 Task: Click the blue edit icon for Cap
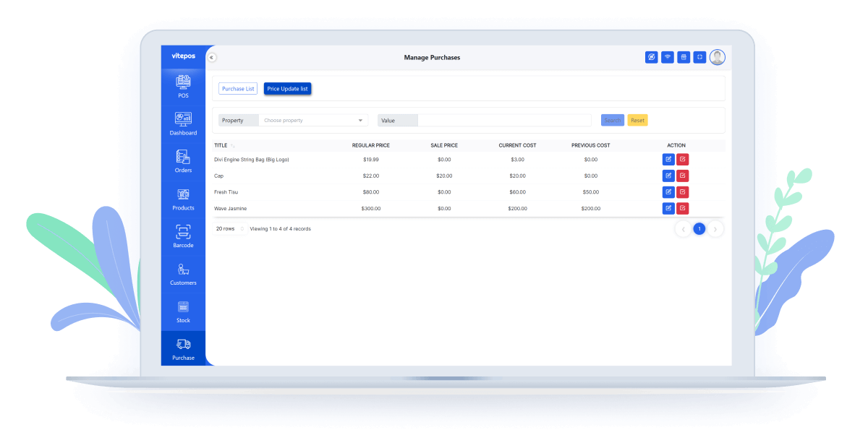pos(668,176)
